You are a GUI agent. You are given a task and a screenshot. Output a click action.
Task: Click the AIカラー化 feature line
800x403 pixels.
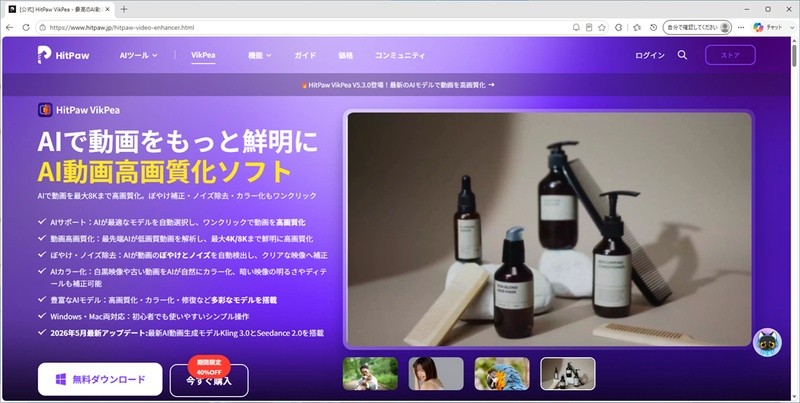(188, 278)
